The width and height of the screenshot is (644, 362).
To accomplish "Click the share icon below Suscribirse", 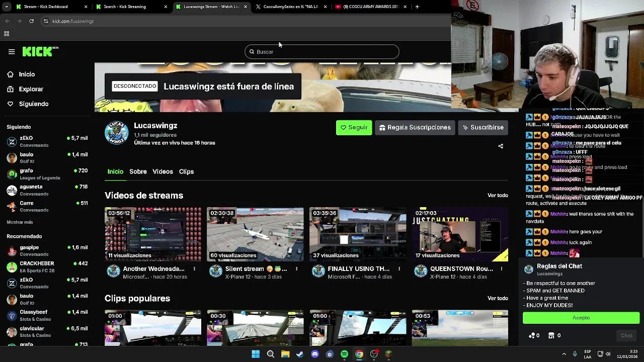I will pos(501,146).
